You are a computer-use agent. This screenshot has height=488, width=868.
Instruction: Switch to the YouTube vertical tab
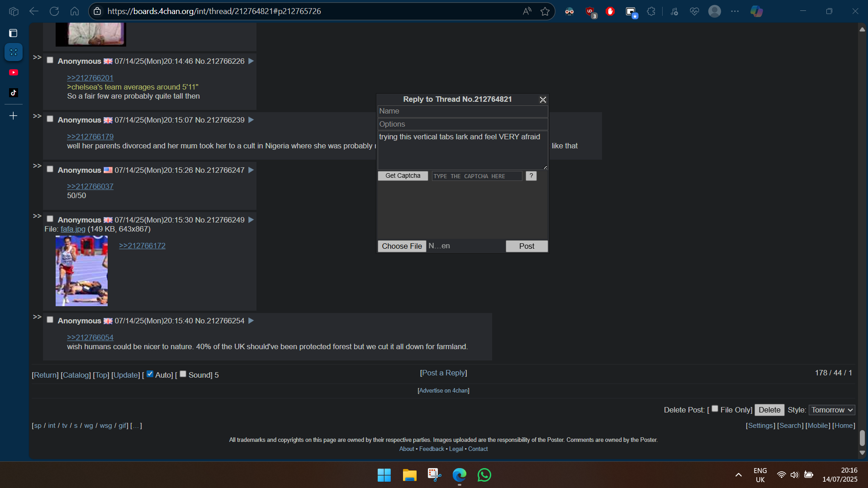tap(14, 72)
